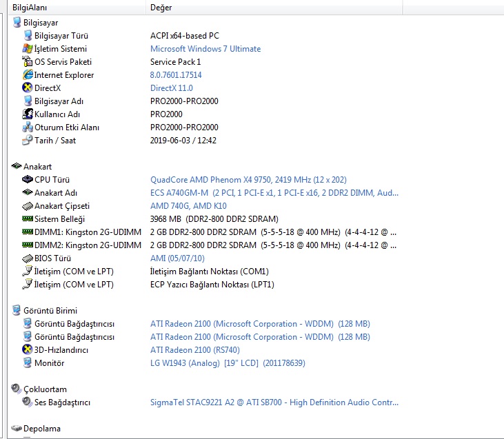This screenshot has width=504, height=439.
Task: Select the Görüntü Birimi group header
Action: [50, 311]
